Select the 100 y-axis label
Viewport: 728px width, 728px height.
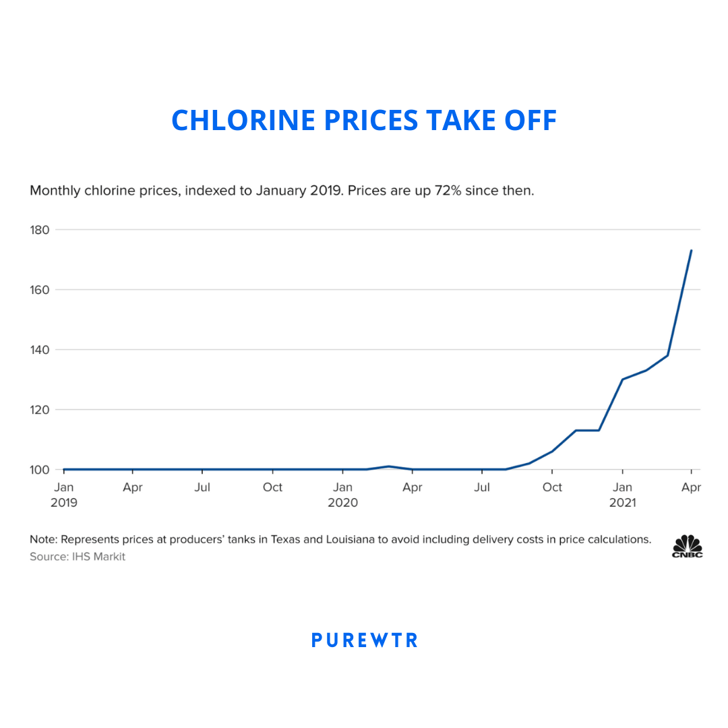coord(39,470)
